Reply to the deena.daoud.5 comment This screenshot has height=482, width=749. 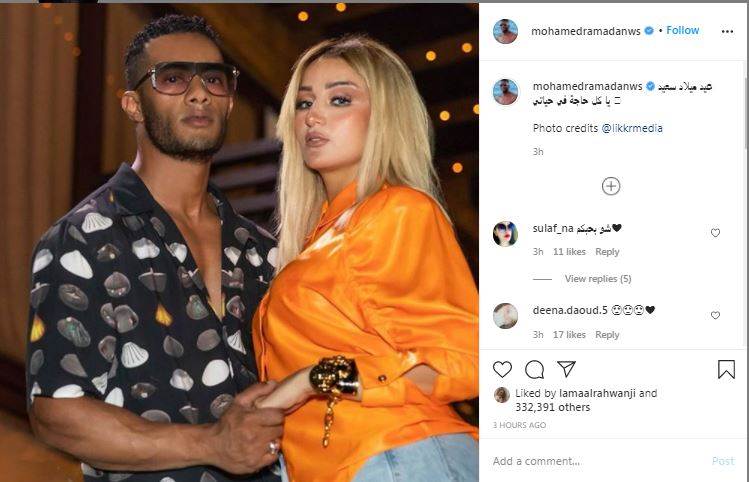pos(607,335)
